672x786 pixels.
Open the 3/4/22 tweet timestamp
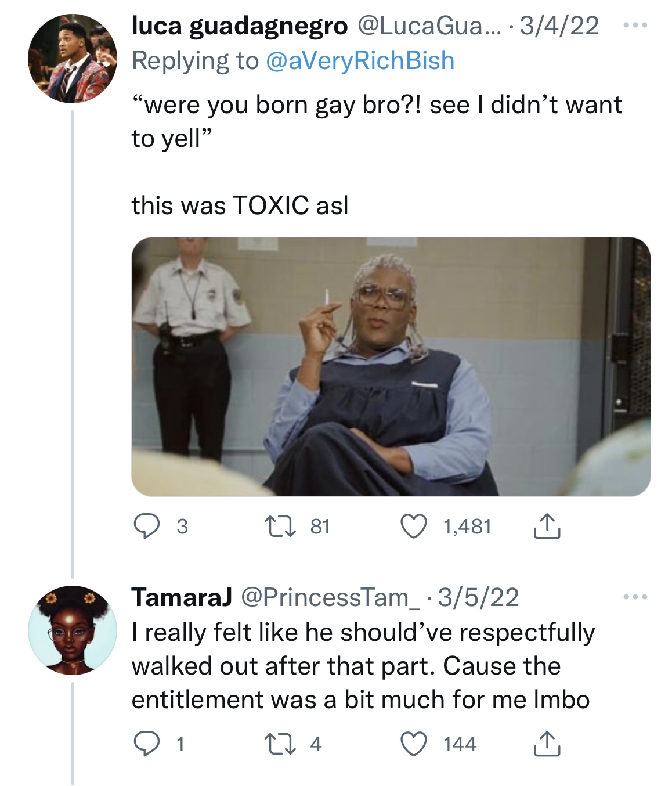[x=559, y=26]
